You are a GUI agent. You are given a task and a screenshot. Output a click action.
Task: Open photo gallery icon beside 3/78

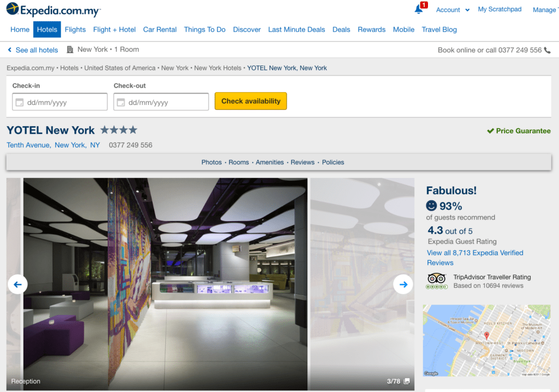407,381
